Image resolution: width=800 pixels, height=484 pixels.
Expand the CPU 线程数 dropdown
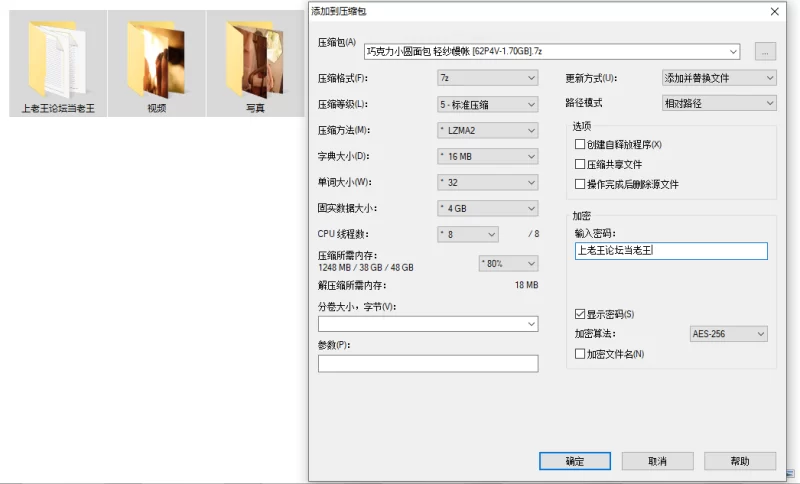(x=468, y=234)
